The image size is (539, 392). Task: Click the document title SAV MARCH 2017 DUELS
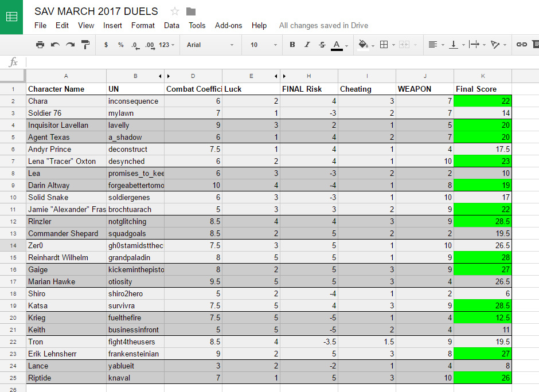pos(96,11)
